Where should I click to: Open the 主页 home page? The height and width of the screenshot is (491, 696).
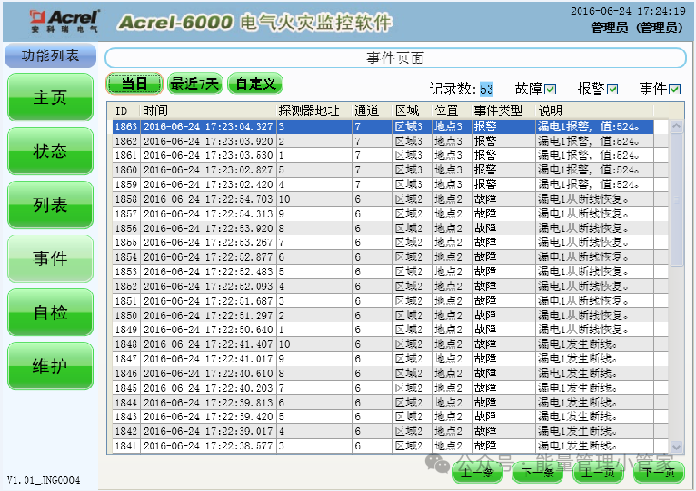[x=50, y=97]
